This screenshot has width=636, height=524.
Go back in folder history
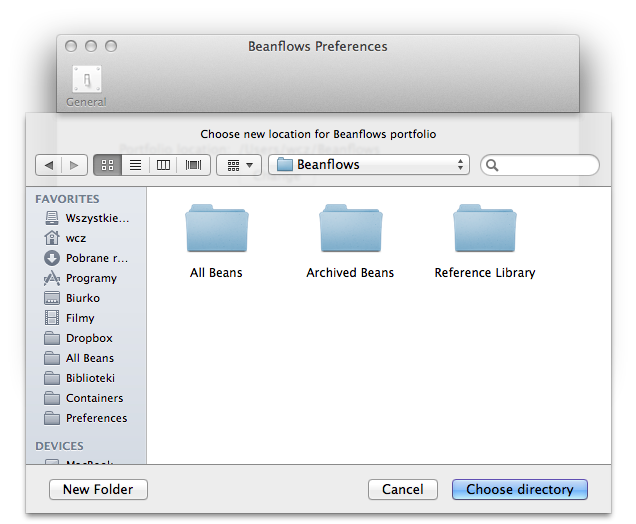[x=49, y=165]
